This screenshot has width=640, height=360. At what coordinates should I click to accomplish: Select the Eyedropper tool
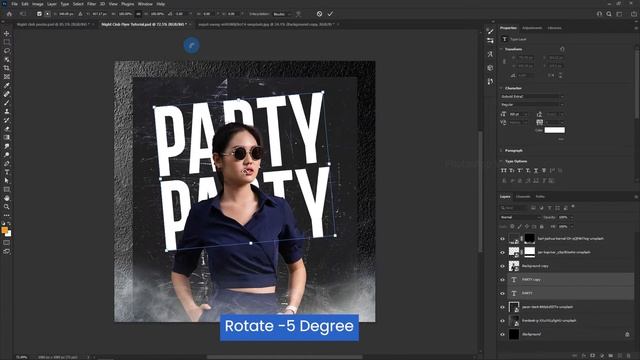click(x=7, y=85)
